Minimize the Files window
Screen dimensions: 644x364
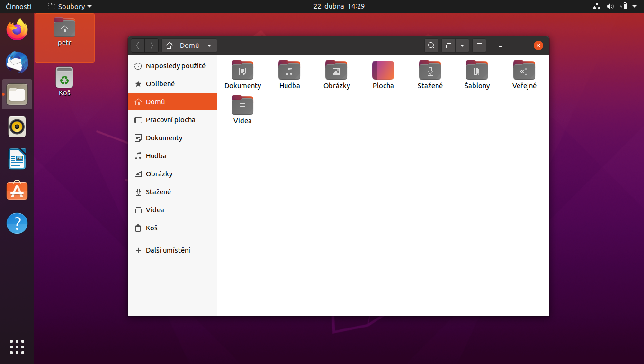click(501, 45)
